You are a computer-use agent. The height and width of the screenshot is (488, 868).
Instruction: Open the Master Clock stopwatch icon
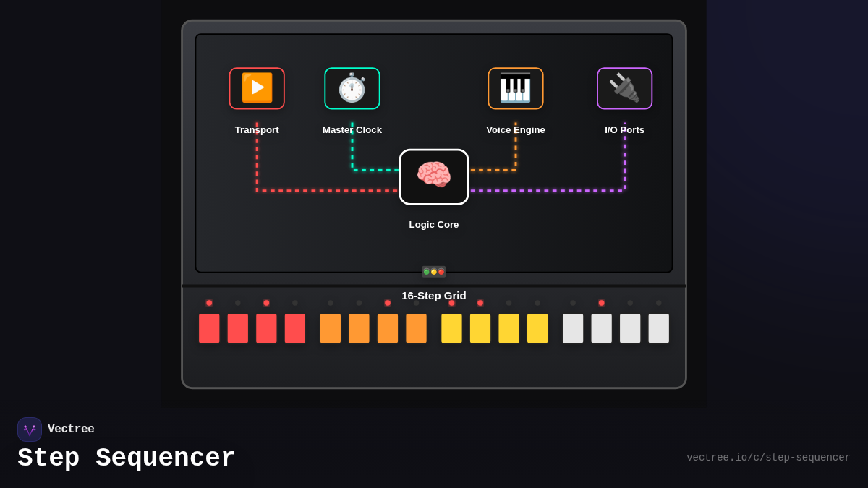click(352, 88)
